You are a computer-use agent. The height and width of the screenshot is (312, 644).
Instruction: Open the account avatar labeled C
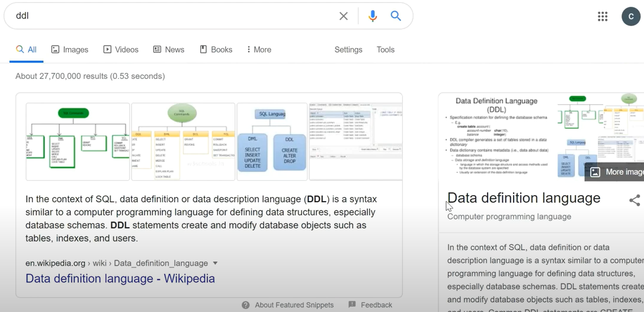[x=630, y=17]
